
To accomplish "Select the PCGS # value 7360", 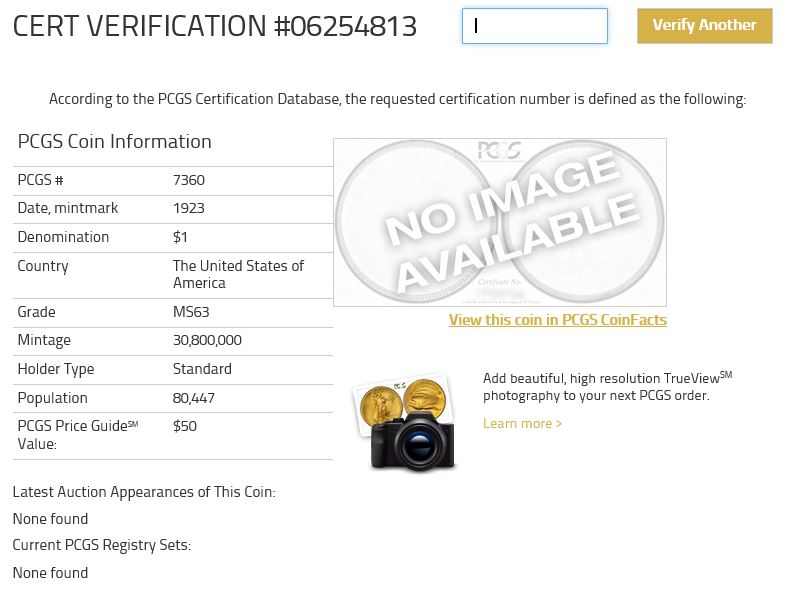I will coord(188,180).
